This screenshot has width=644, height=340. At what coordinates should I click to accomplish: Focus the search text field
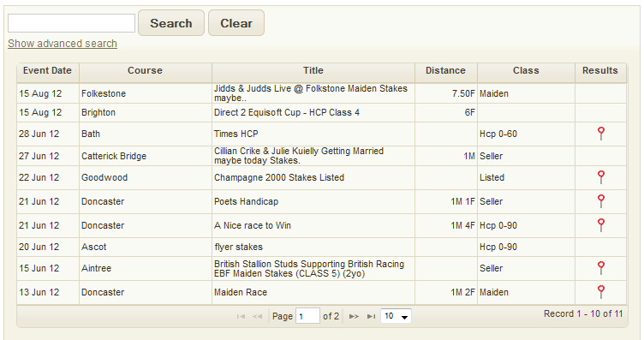tap(71, 23)
